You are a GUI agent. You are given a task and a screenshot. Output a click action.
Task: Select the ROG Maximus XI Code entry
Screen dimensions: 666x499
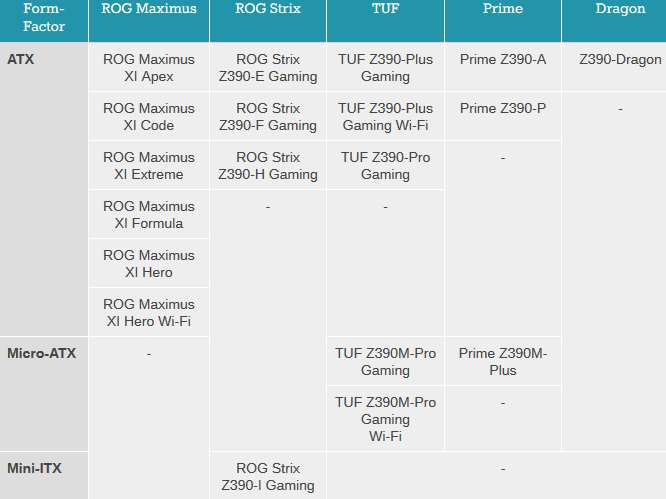tap(149, 116)
